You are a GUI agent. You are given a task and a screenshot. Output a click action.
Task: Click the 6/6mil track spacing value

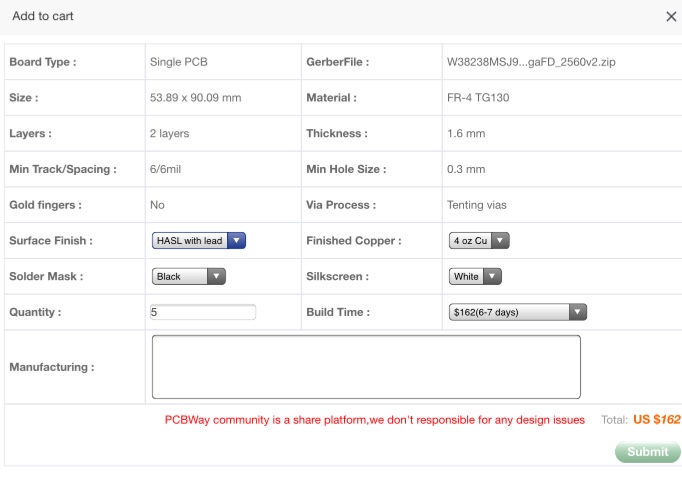point(166,169)
